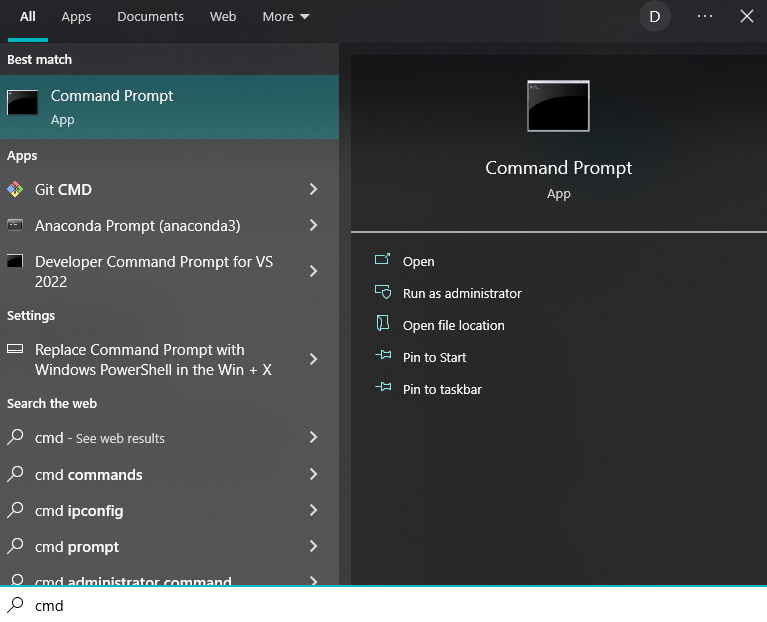Click the Pin to taskbar pin icon

pos(383,387)
